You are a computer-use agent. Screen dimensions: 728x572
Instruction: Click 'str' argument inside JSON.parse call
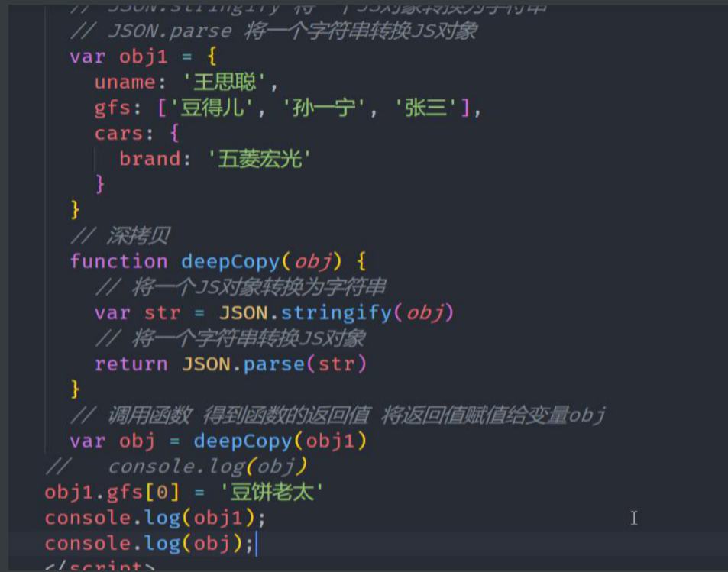[x=336, y=364]
